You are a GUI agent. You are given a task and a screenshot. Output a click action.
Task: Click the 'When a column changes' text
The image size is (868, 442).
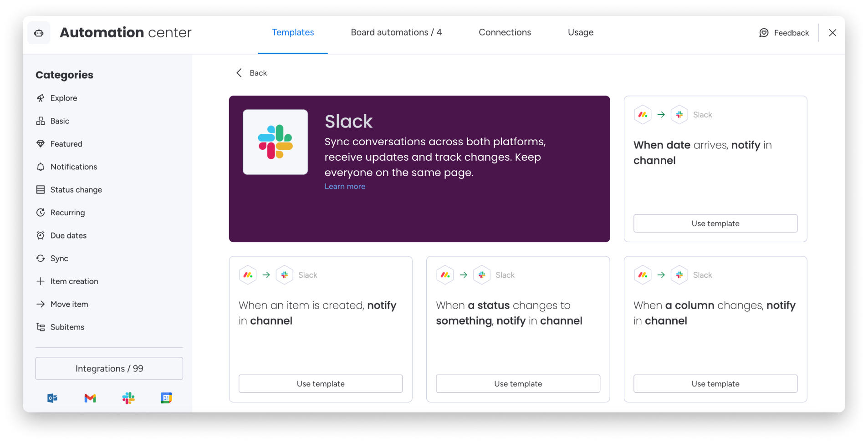(715, 313)
